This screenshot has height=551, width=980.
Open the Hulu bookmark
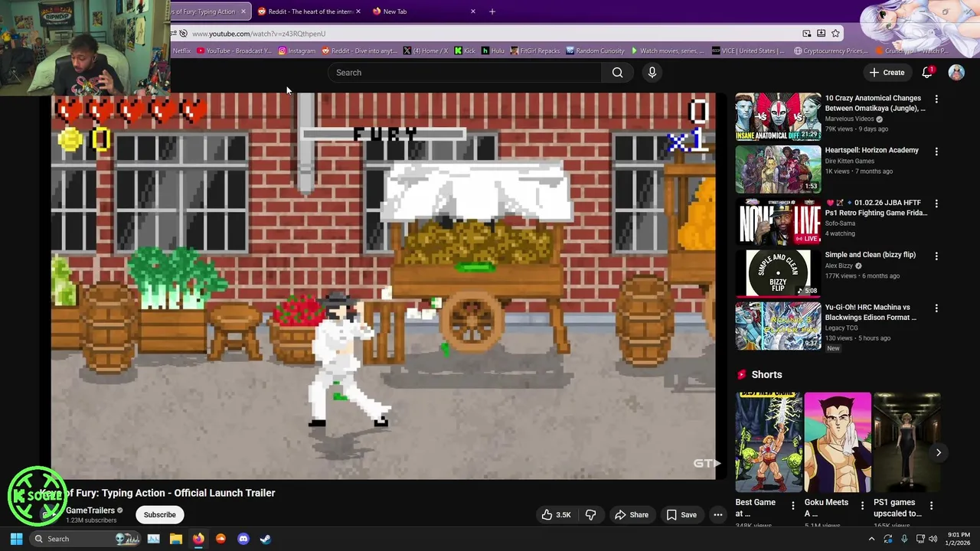pyautogui.click(x=493, y=51)
